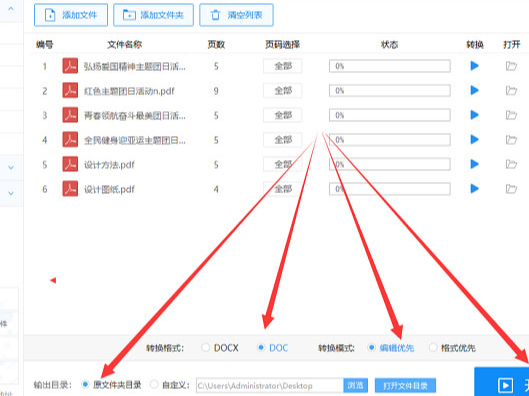Click the 清空列表 button
The height and width of the screenshot is (396, 529).
236,15
